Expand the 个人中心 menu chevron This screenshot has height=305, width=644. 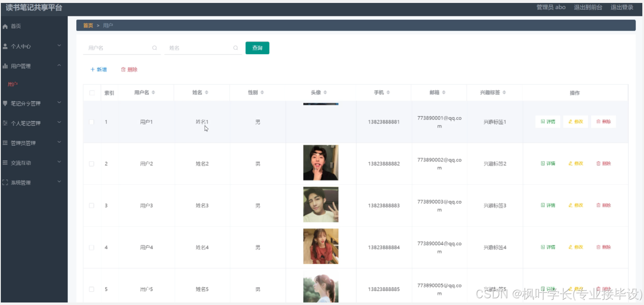[x=59, y=45]
